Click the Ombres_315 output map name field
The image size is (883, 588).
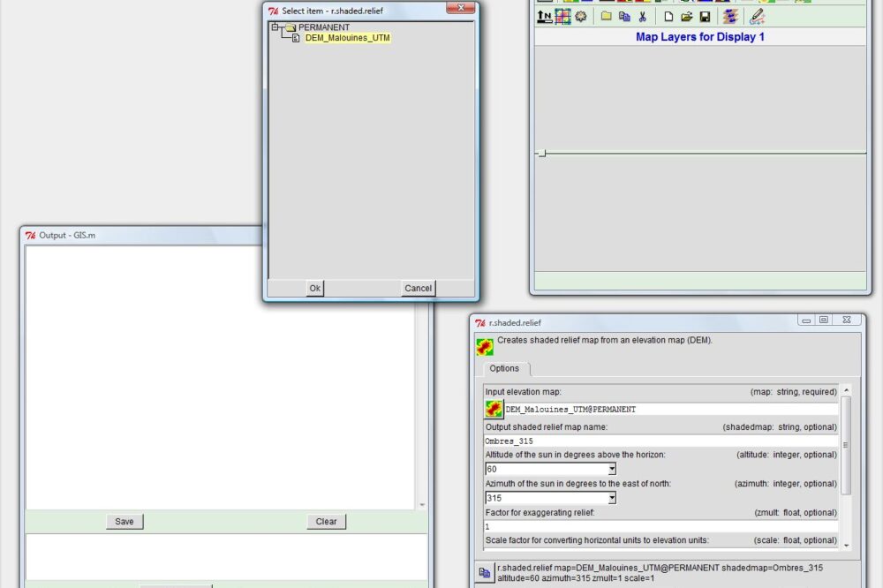(x=660, y=441)
